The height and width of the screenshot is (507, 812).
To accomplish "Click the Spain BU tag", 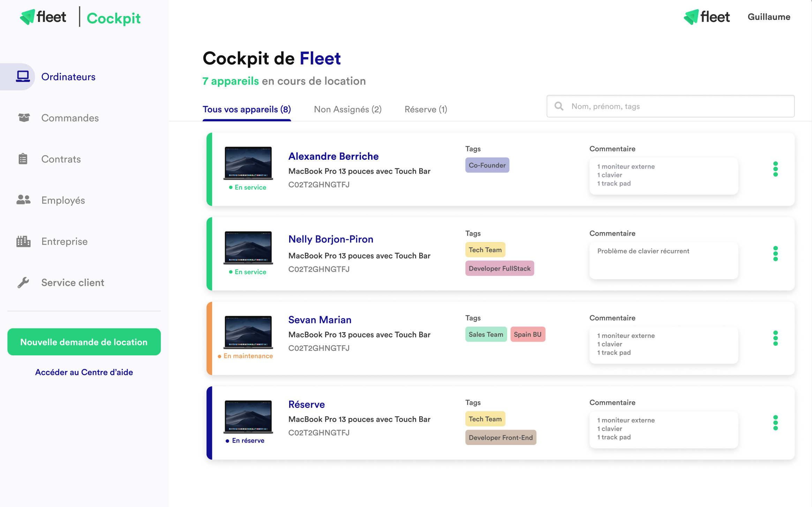I will 527,334.
